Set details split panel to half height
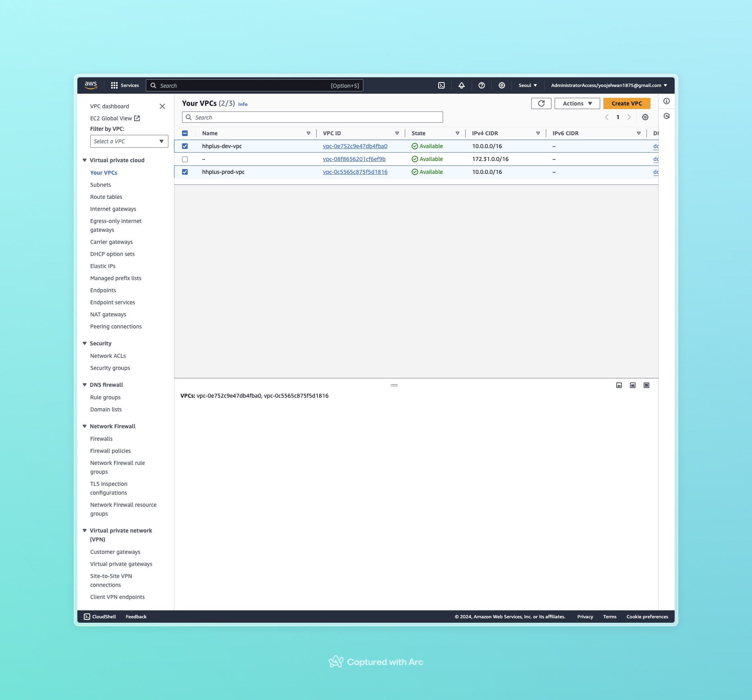This screenshot has width=752, height=700. point(633,385)
